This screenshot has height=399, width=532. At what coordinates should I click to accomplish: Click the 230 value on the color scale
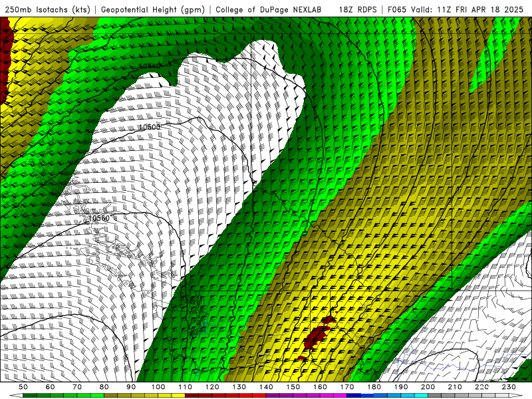pos(509,387)
